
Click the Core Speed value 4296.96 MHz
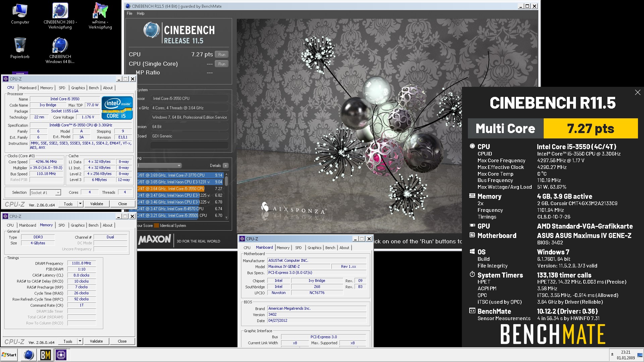(46, 162)
